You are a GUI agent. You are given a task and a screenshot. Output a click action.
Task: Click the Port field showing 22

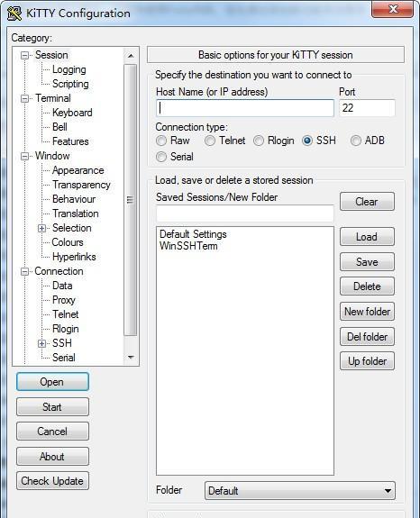[367, 108]
